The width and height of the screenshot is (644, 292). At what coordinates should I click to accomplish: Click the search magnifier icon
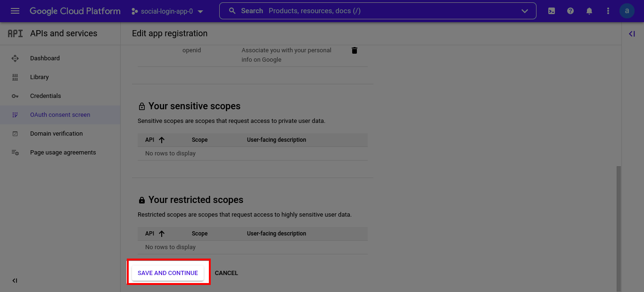pos(232,11)
